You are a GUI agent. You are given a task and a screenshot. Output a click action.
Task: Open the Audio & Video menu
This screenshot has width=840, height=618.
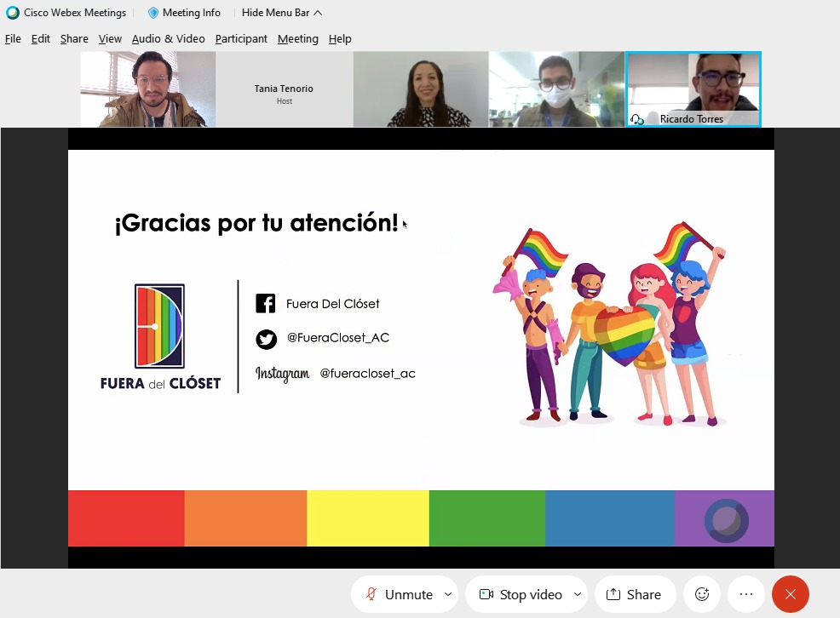(x=168, y=38)
